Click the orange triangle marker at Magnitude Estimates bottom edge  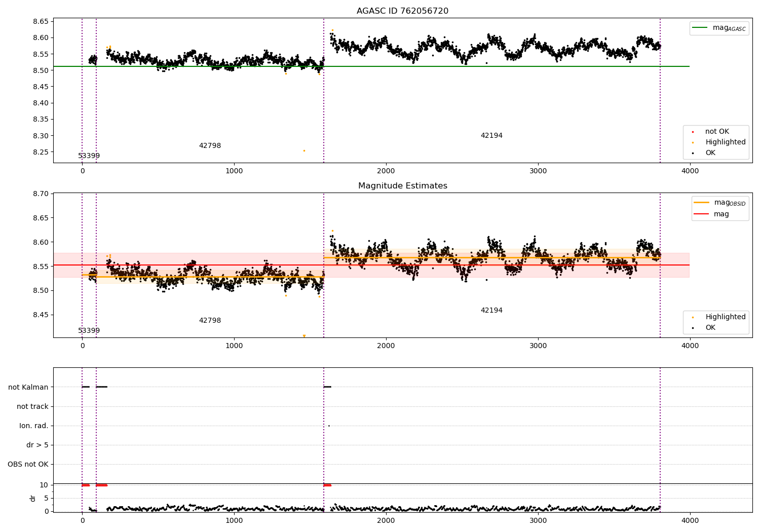pos(304,336)
